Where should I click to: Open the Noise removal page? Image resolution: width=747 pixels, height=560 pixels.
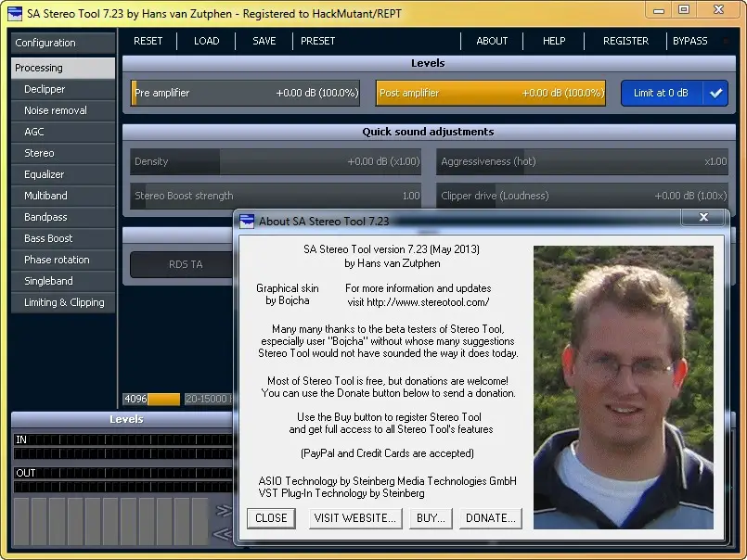coord(63,110)
